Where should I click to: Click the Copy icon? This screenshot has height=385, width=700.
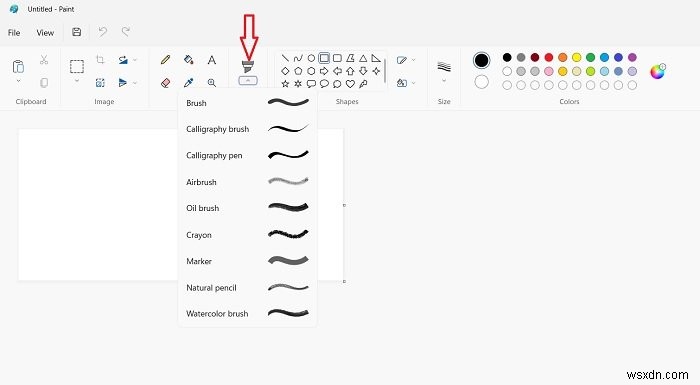coord(44,83)
